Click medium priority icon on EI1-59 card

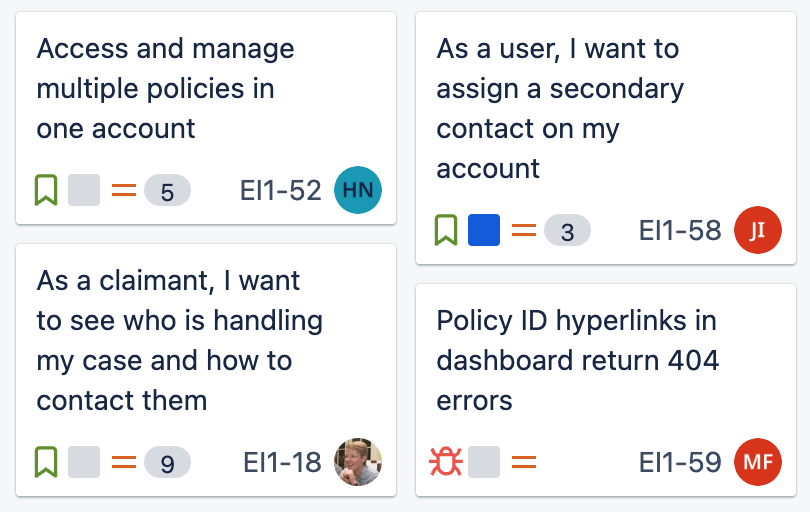point(524,462)
